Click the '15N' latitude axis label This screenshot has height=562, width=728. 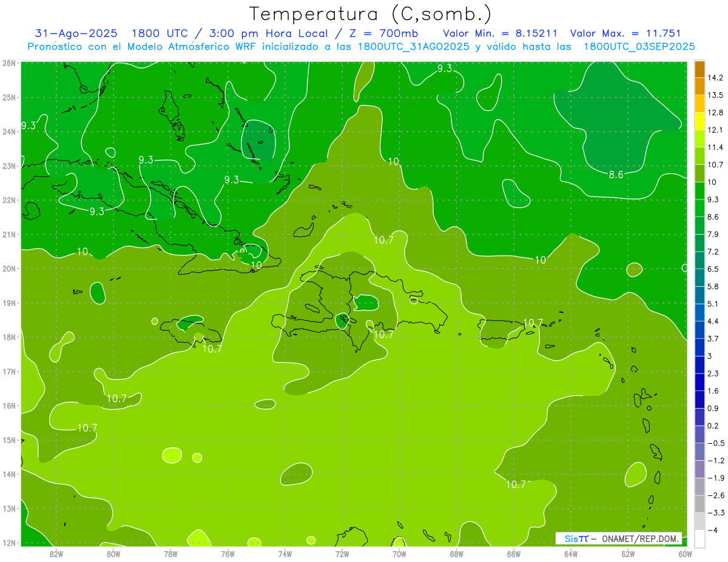pyautogui.click(x=8, y=440)
